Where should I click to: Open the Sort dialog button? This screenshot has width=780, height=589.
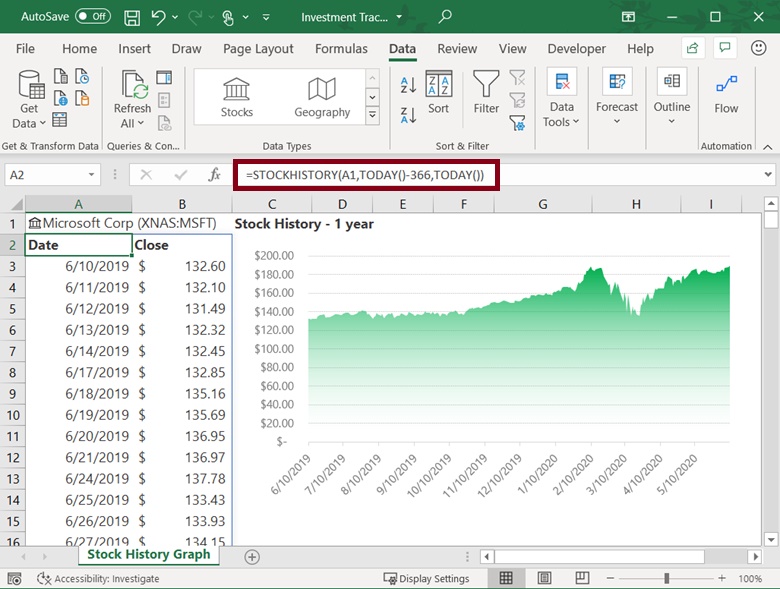point(438,93)
